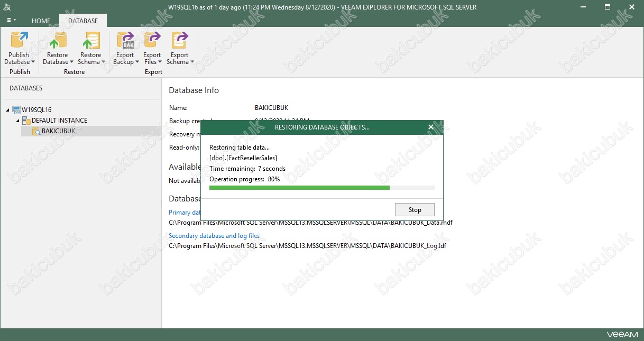Collapse the DEFAULT INSTANCE node

click(17, 121)
